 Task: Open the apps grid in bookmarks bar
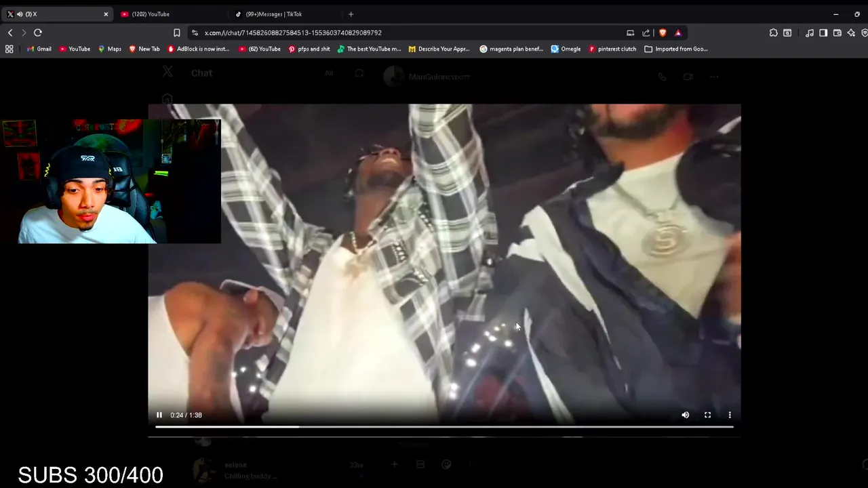[9, 49]
